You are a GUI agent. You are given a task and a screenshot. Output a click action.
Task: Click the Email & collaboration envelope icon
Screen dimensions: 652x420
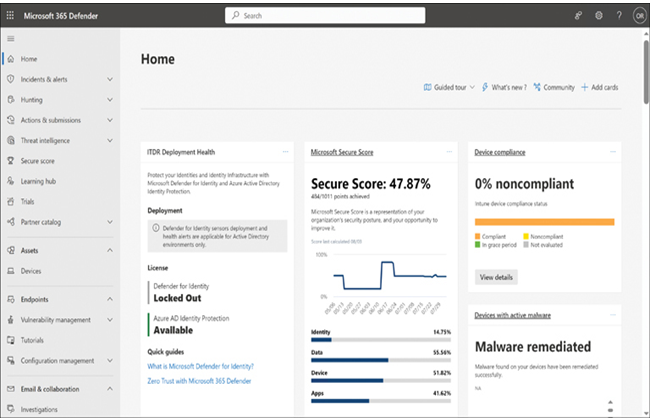tap(11, 389)
